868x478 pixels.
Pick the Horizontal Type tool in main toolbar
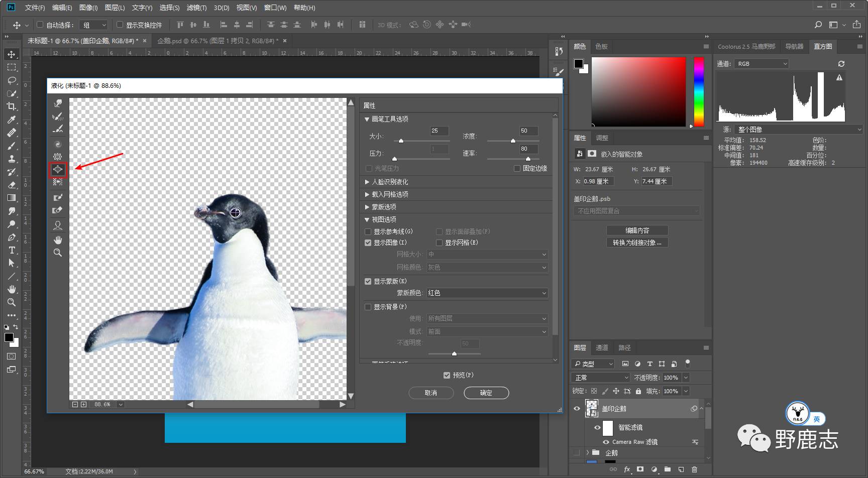[11, 250]
